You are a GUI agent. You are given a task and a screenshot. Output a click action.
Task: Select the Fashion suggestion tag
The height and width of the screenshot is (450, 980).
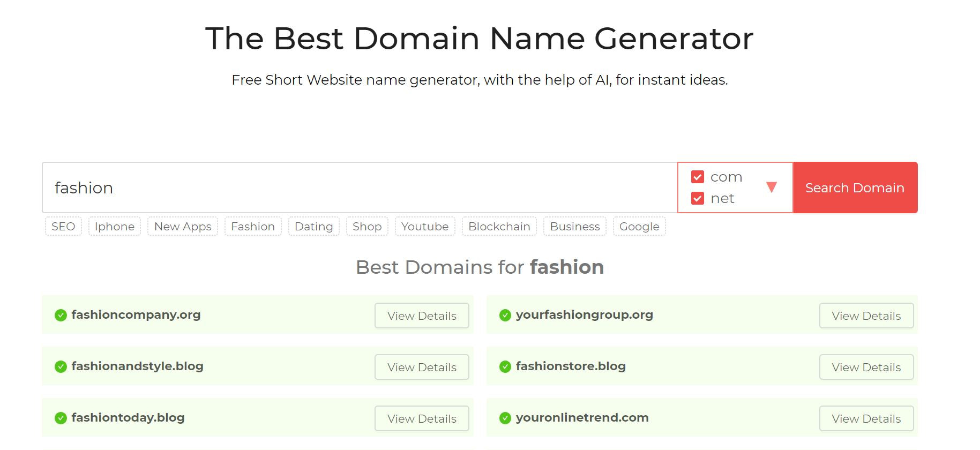[252, 226]
